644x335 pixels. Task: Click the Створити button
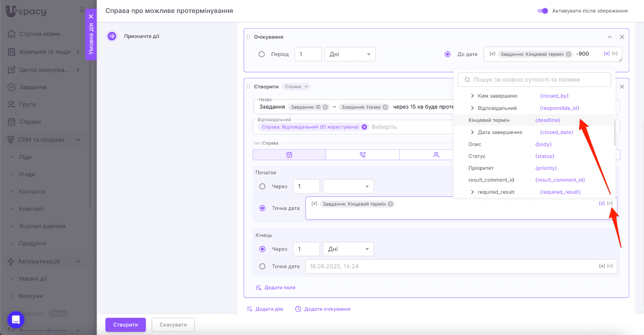(126, 325)
